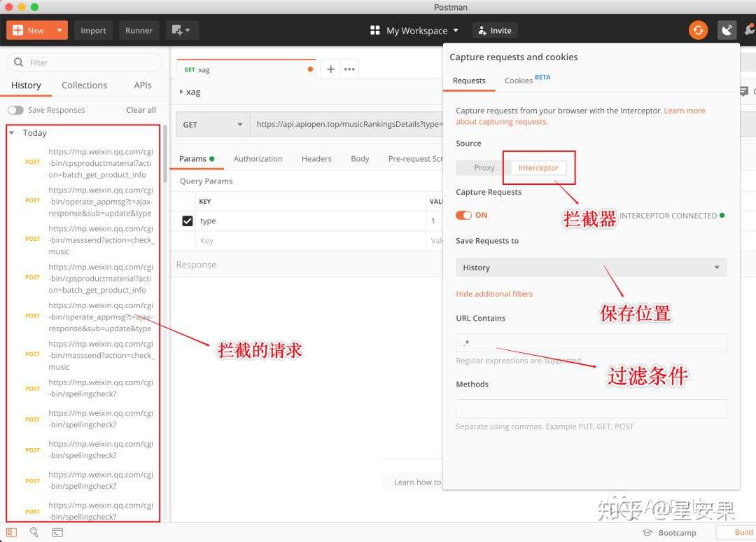
Task: Select Interceptor as the source
Action: (538, 168)
